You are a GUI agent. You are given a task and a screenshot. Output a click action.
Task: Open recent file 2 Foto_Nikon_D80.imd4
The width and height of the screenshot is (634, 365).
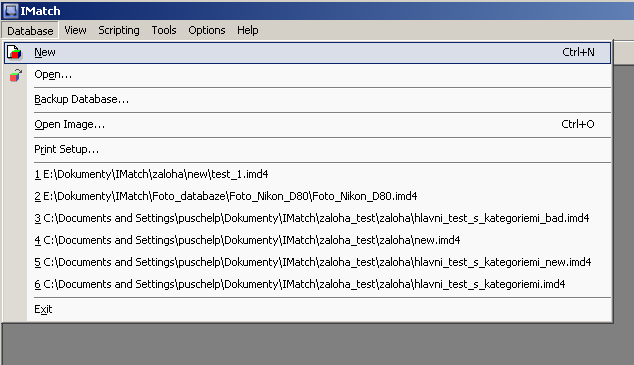tap(307, 196)
